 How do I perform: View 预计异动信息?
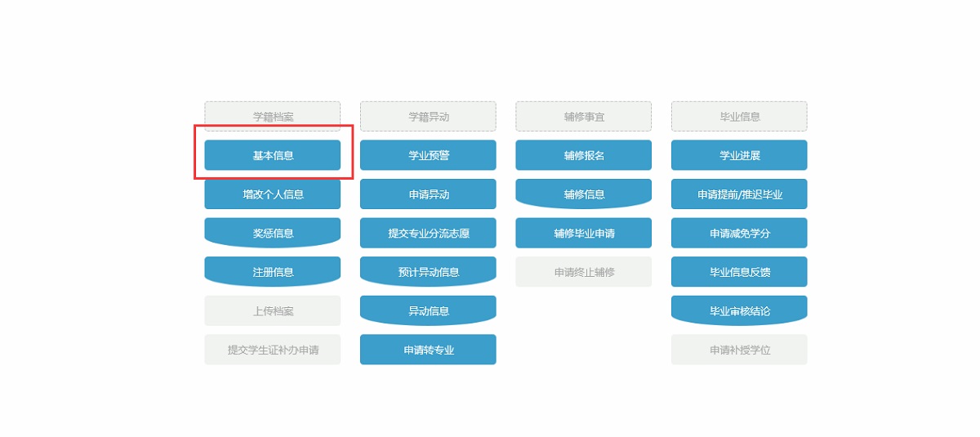coord(428,272)
